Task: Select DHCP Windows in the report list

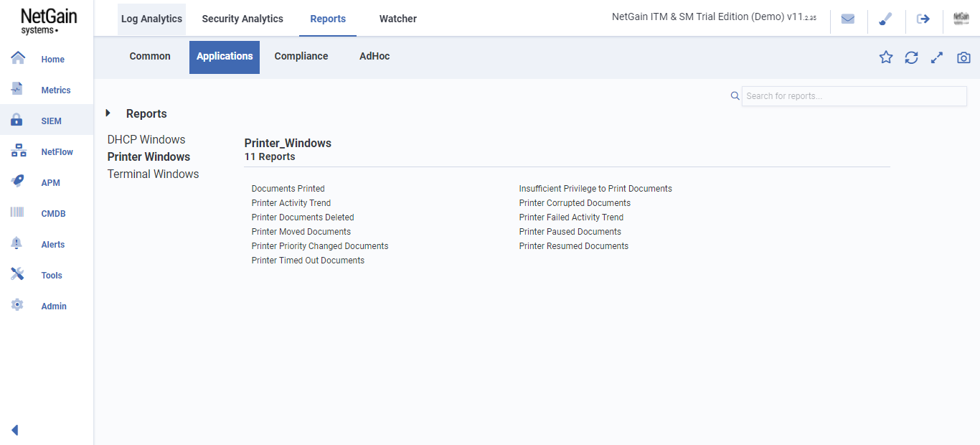Action: tap(146, 139)
